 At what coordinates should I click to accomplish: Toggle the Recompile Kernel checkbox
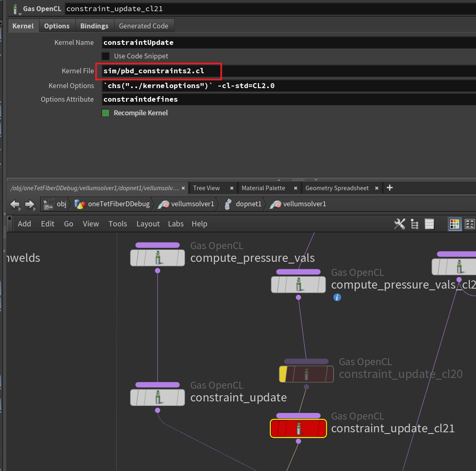[x=106, y=113]
